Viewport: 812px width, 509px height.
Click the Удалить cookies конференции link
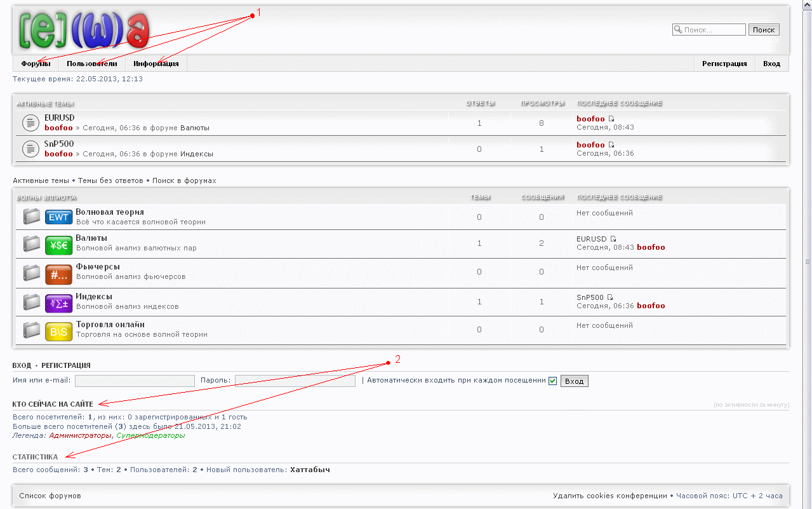609,496
